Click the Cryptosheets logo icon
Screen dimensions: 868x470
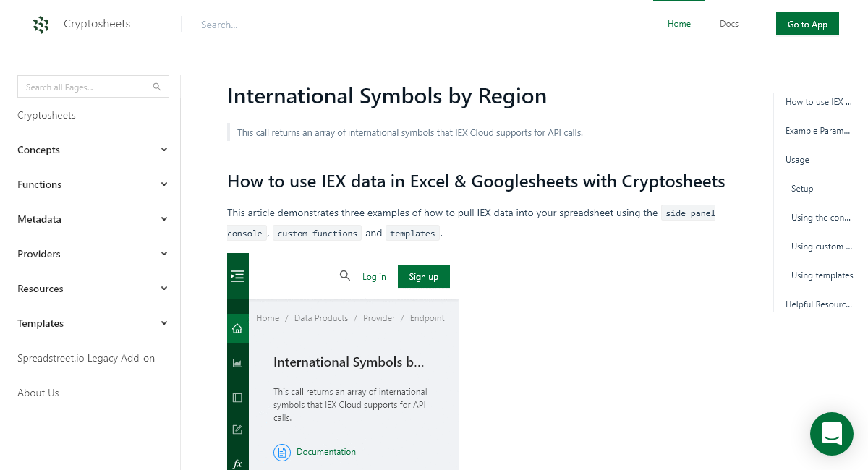pos(41,24)
